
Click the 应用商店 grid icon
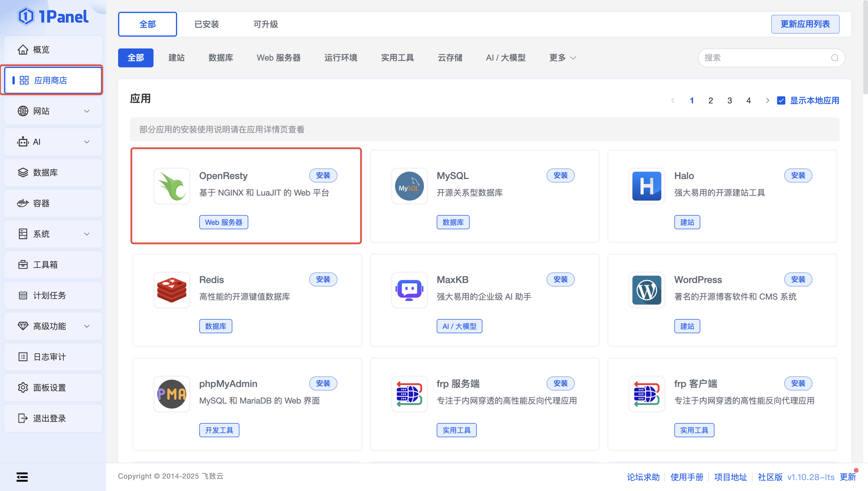click(24, 80)
